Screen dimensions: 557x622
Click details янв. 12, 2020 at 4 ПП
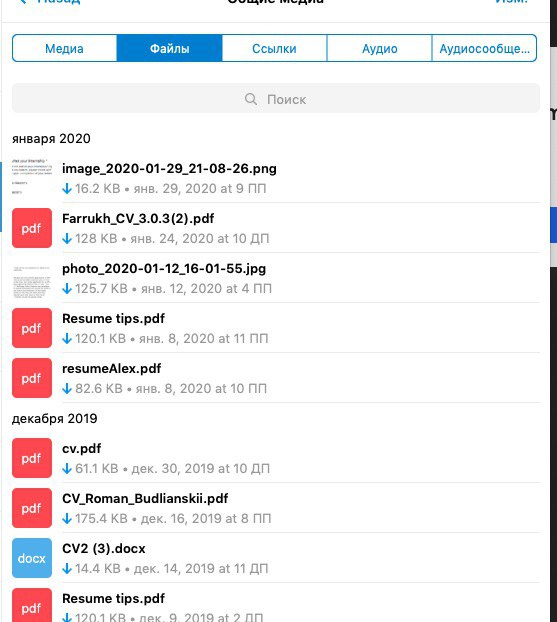click(207, 289)
